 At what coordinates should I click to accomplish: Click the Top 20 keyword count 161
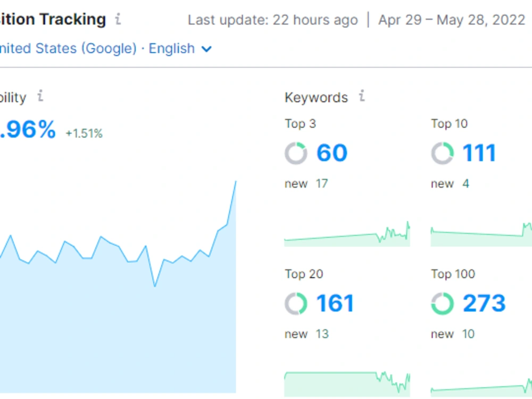[x=335, y=303]
